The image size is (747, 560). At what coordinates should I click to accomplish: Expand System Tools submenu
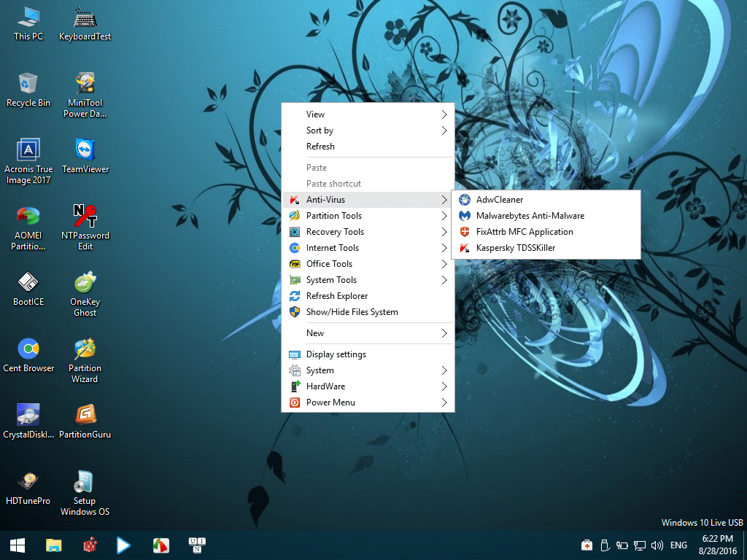click(x=368, y=280)
